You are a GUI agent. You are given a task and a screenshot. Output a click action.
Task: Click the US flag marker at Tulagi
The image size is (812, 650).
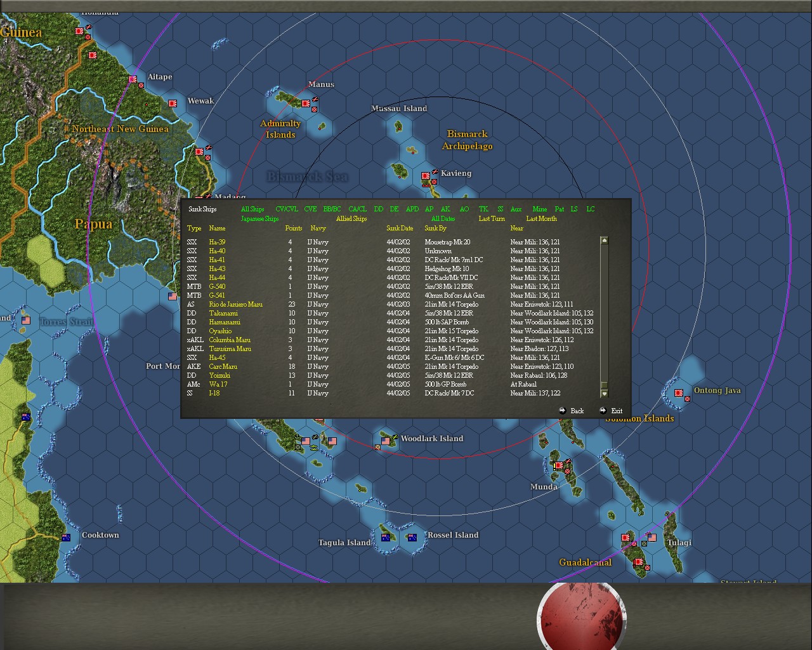click(652, 537)
